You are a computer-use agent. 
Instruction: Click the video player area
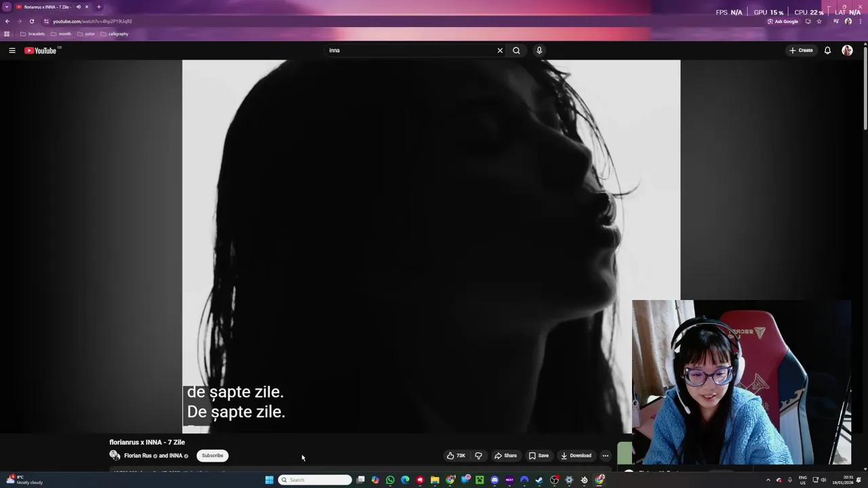coord(431,247)
